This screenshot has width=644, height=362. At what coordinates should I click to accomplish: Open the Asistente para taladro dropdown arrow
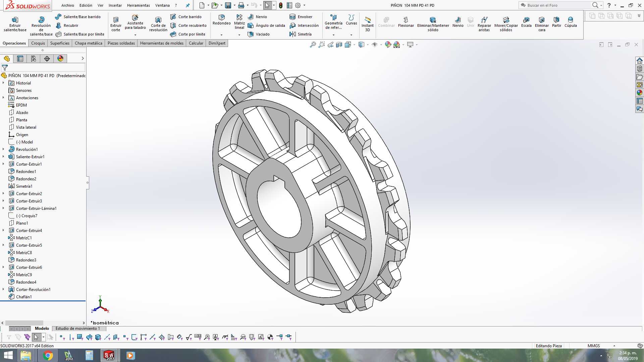[x=135, y=35]
